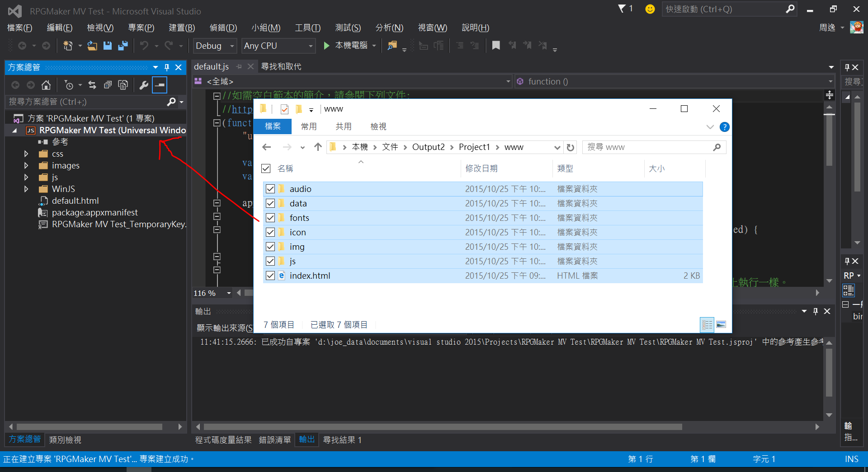Image resolution: width=868 pixels, height=472 pixels.
Task: Switch to the default.js editor tab
Action: point(212,66)
